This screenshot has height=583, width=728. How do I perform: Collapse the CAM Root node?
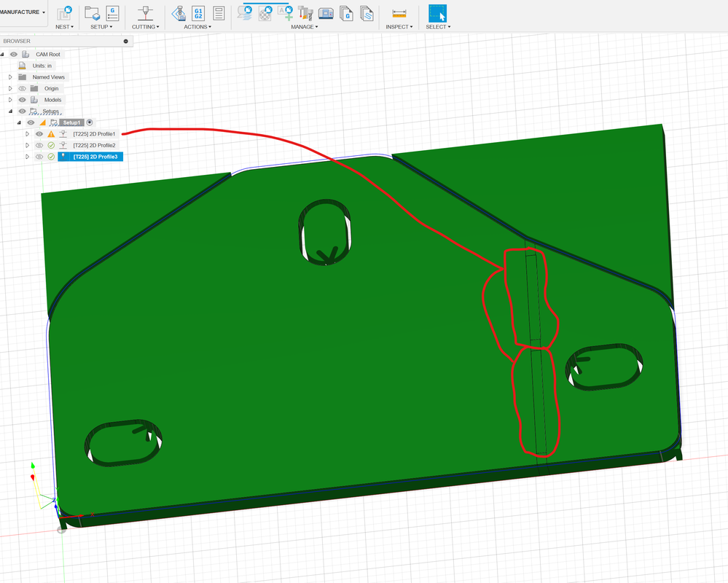tap(2, 55)
